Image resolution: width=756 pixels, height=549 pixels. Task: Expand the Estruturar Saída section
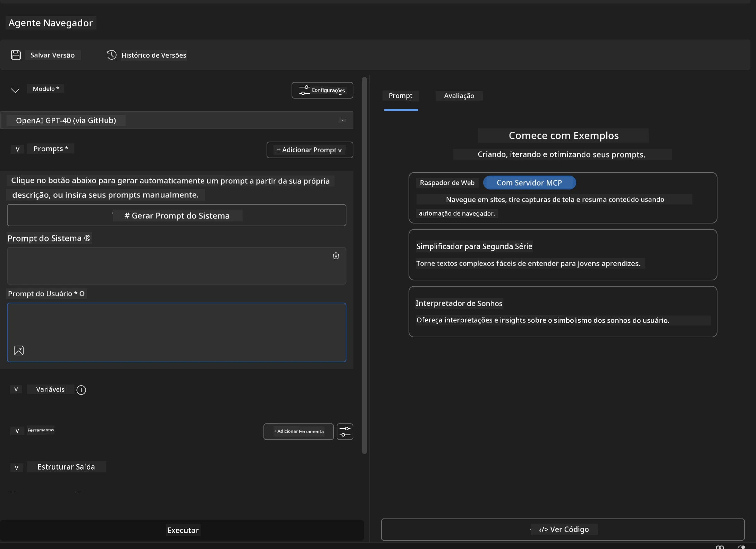tap(16, 467)
